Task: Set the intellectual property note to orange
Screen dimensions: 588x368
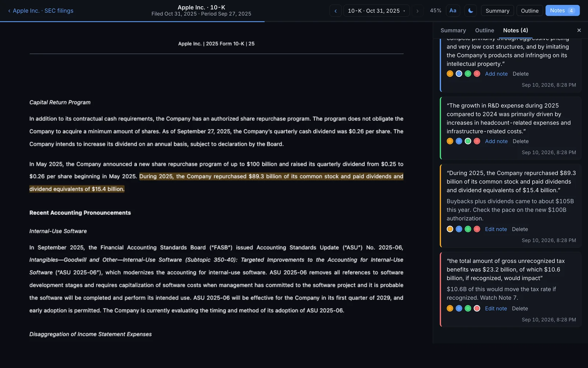Action: [x=450, y=74]
